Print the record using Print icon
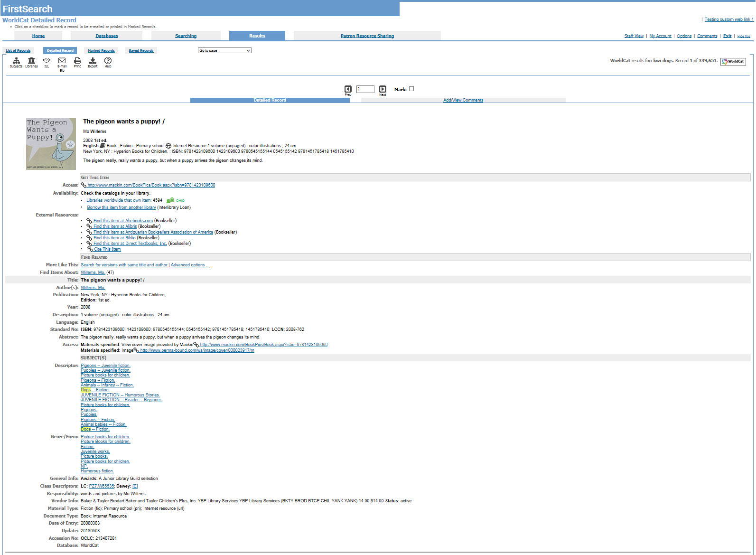Image resolution: width=756 pixels, height=555 pixels. [77, 61]
